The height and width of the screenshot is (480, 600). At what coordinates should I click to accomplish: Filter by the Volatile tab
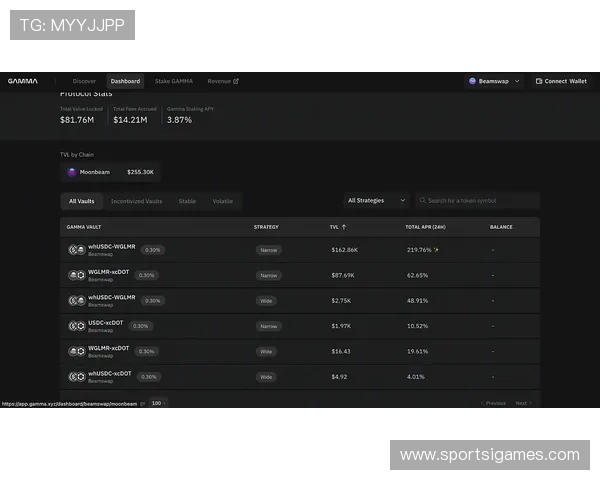pyautogui.click(x=222, y=201)
